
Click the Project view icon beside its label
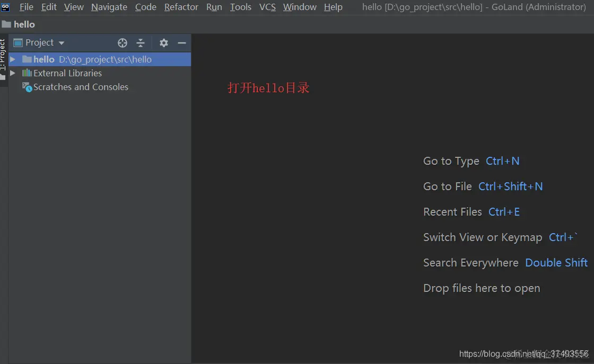click(18, 42)
